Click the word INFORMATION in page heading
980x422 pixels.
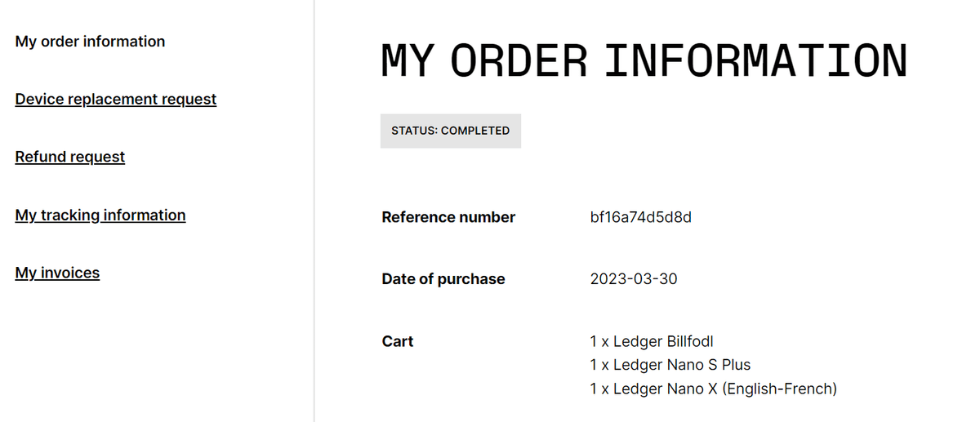(755, 60)
